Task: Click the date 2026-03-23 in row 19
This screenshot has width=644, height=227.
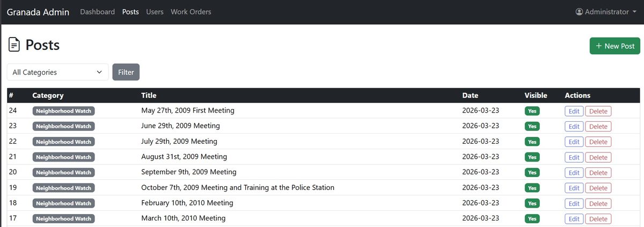Action: [x=481, y=188]
